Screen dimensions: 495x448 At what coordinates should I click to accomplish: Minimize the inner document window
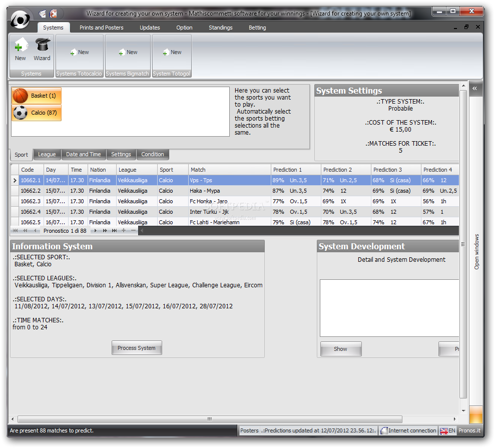(x=455, y=28)
